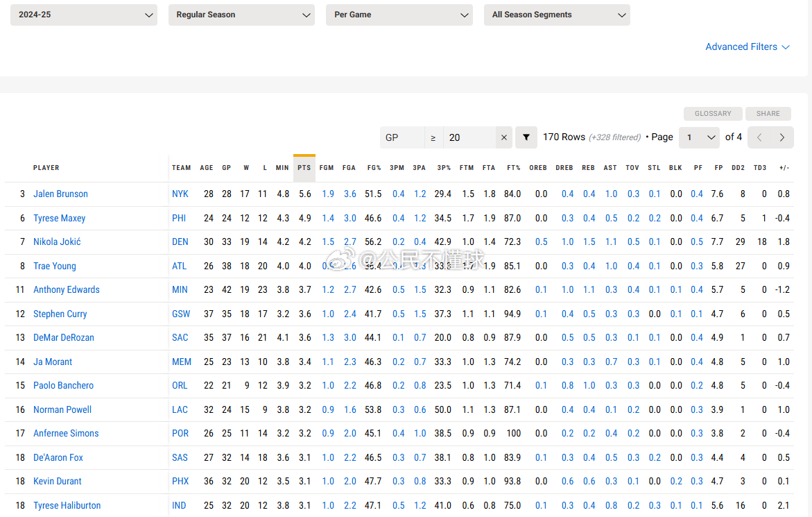Sort by the 3P% column header
Image resolution: width=812 pixels, height=517 pixels.
(444, 168)
